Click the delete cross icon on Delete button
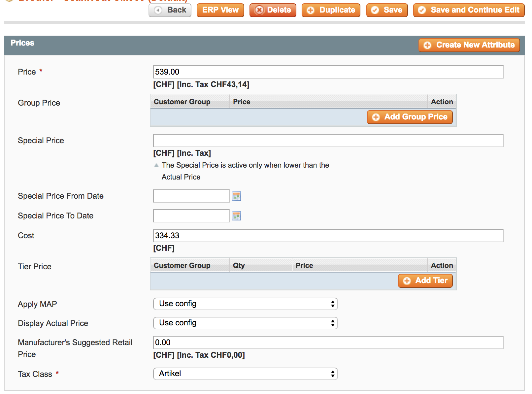This screenshot has width=532, height=394. coord(260,10)
